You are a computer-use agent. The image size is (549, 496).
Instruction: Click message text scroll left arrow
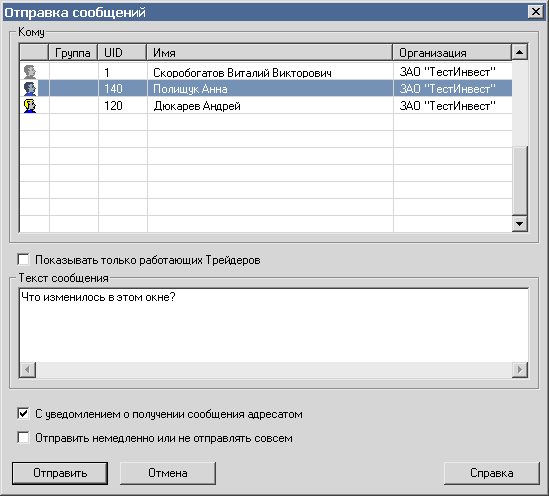pyautogui.click(x=28, y=369)
